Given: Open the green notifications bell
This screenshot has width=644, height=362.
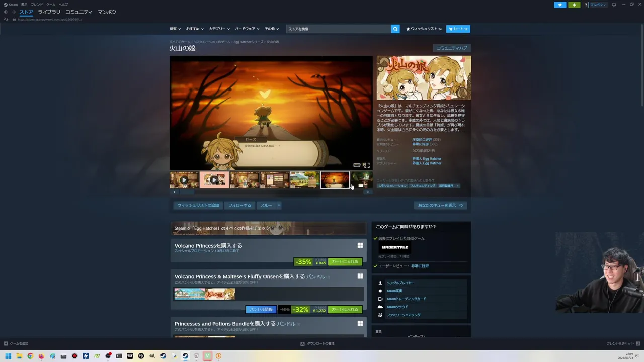Looking at the screenshot, I should coord(574,5).
